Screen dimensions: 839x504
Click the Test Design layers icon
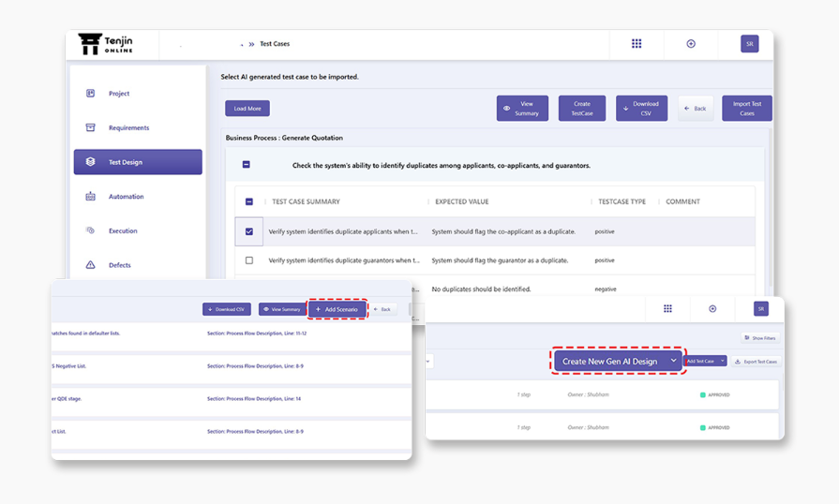tap(91, 162)
